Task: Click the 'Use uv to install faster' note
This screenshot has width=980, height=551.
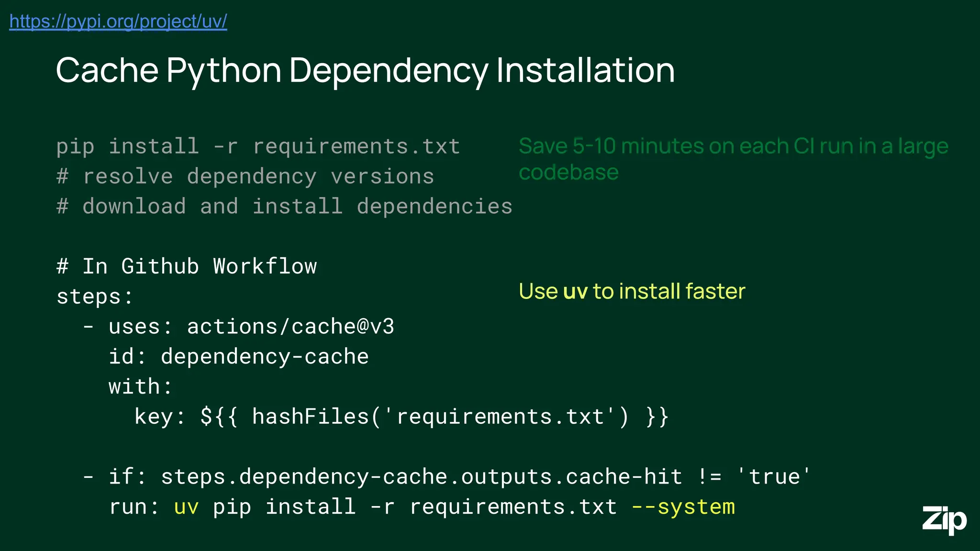Action: [x=632, y=291]
